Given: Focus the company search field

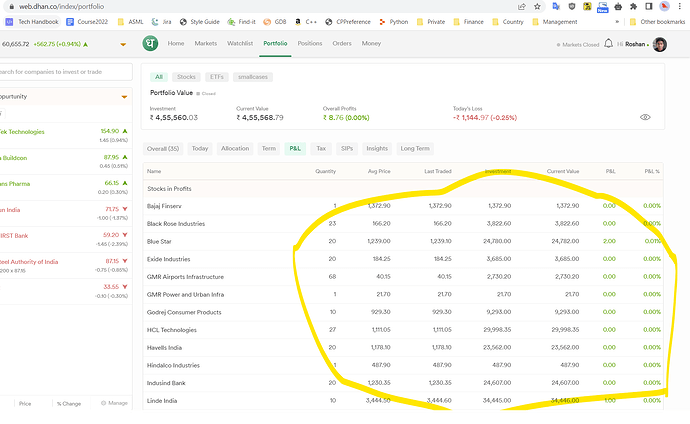Looking at the screenshot, I should tap(65, 72).
